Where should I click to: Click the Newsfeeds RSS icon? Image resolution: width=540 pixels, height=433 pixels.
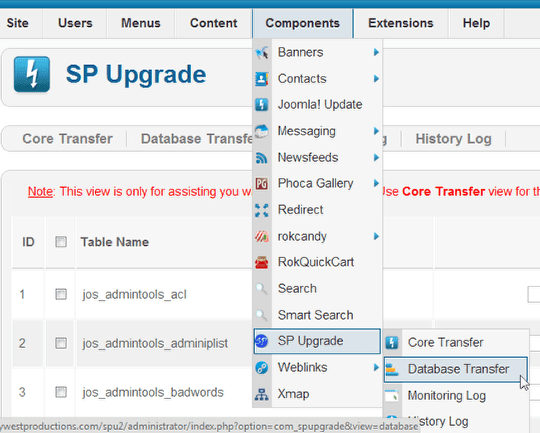[x=262, y=158]
